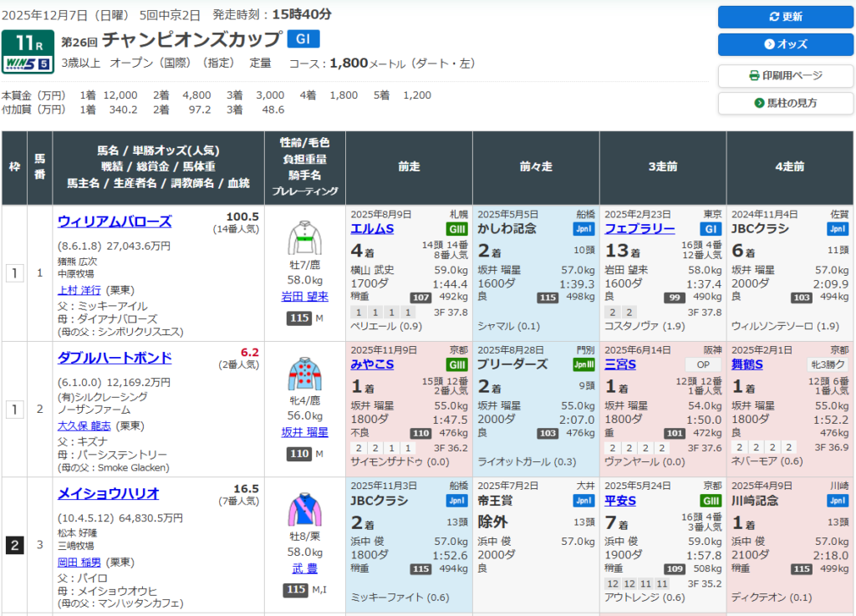Open the メイショウハリオ horse profile link
856x616 pixels.
point(108,493)
